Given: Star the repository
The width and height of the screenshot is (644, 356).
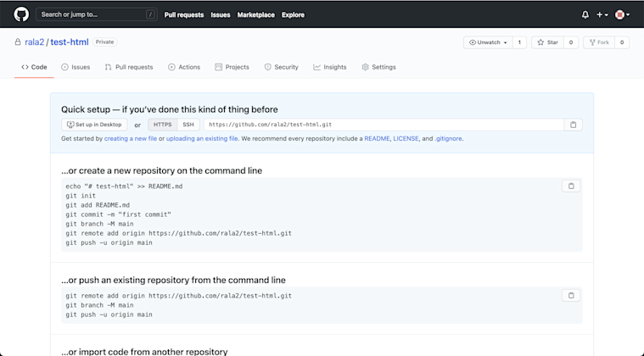Looking at the screenshot, I should click(x=548, y=42).
